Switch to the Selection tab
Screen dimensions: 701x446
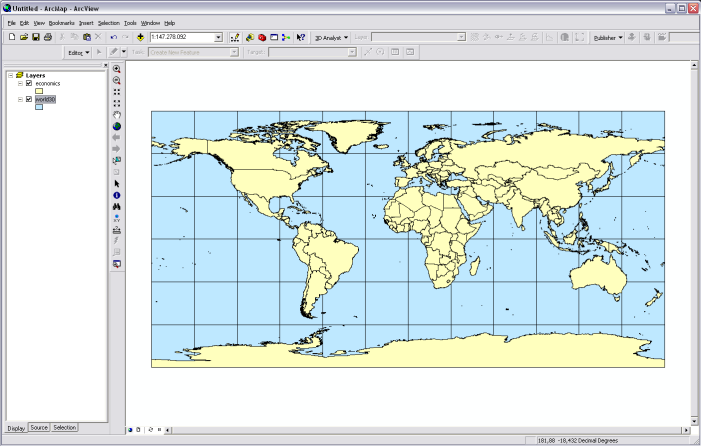65,428
